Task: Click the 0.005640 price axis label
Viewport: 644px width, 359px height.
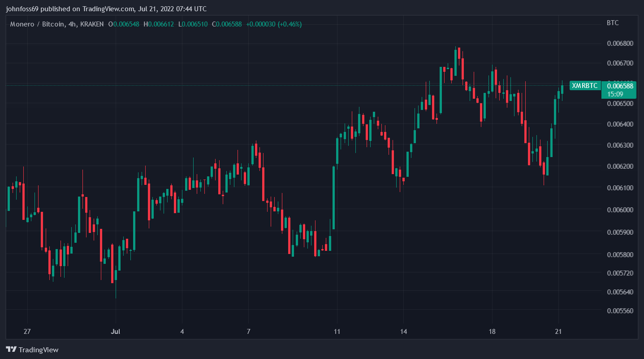Action: coord(620,292)
